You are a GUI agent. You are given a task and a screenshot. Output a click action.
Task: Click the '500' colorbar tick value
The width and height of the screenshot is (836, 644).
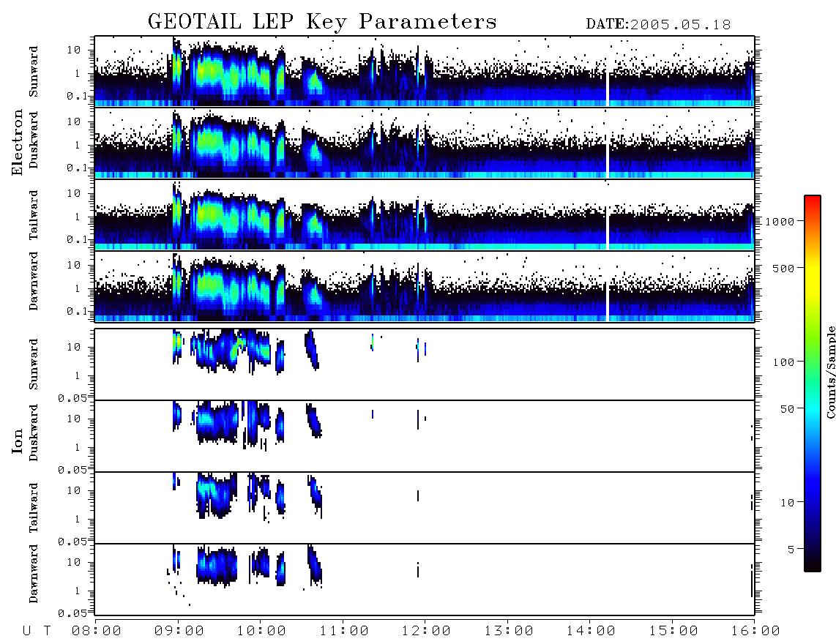783,268
